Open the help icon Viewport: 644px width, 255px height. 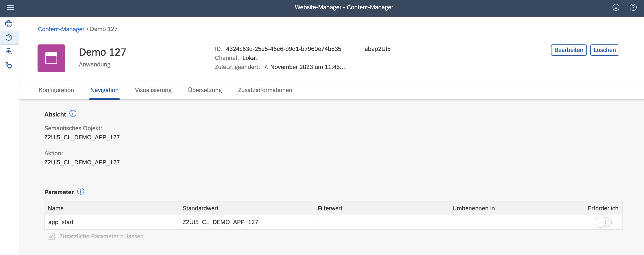[633, 8]
